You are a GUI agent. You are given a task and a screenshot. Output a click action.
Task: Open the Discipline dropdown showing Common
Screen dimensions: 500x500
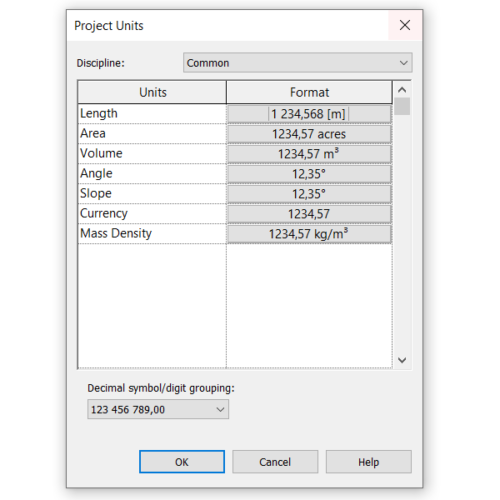click(x=297, y=63)
